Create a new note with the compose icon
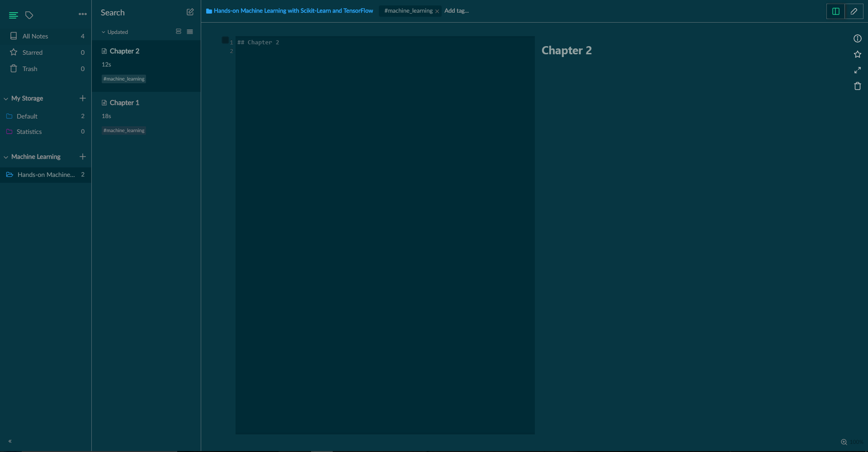The height and width of the screenshot is (452, 868). (190, 12)
